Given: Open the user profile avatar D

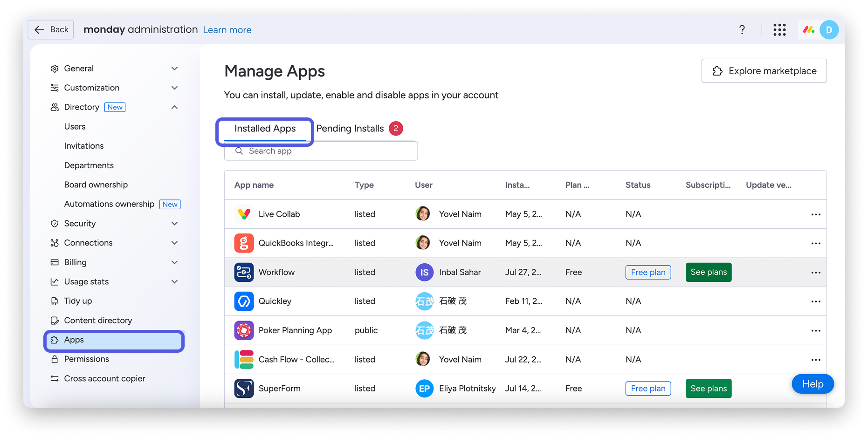Looking at the screenshot, I should click(x=829, y=30).
